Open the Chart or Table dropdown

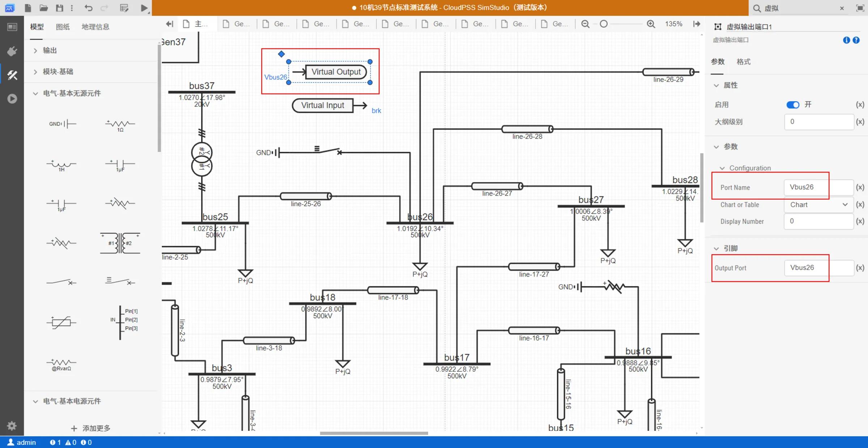pos(818,205)
